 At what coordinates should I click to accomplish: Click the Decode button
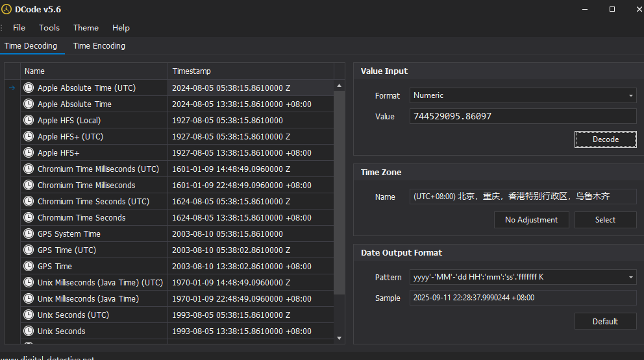pyautogui.click(x=606, y=139)
